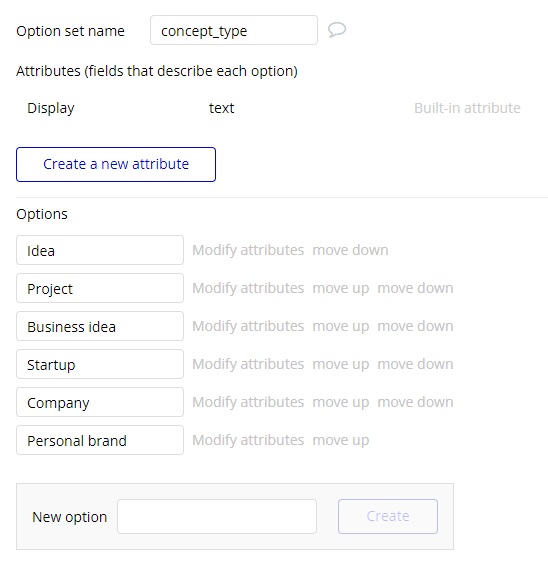Move the Project option down
548x569 pixels.
pyautogui.click(x=415, y=288)
